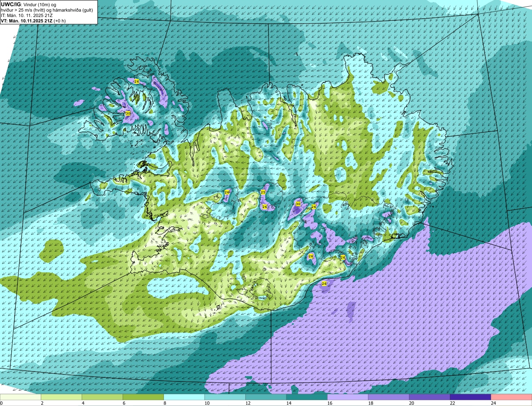Click the "26" gust label over the sea

pos(324,284)
